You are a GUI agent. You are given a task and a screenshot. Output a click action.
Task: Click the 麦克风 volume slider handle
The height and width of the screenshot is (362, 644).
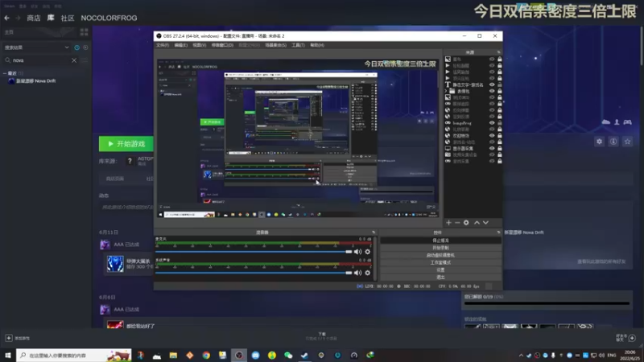pyautogui.click(x=349, y=252)
